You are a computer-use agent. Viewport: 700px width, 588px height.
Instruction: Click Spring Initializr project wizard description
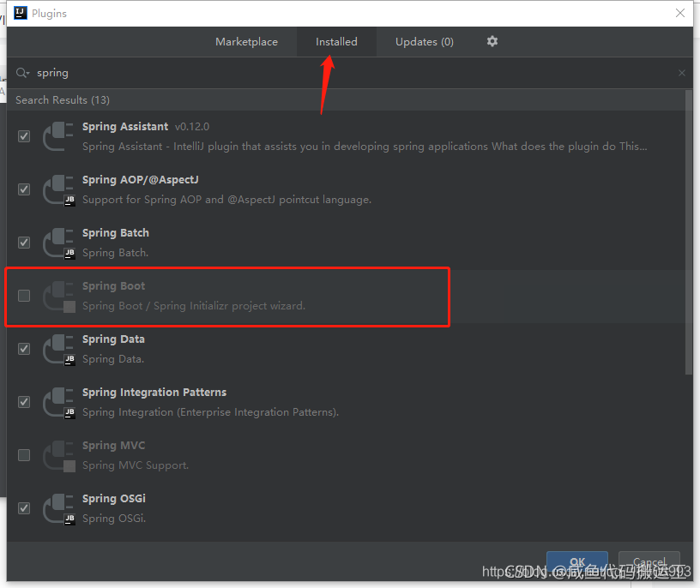click(194, 306)
